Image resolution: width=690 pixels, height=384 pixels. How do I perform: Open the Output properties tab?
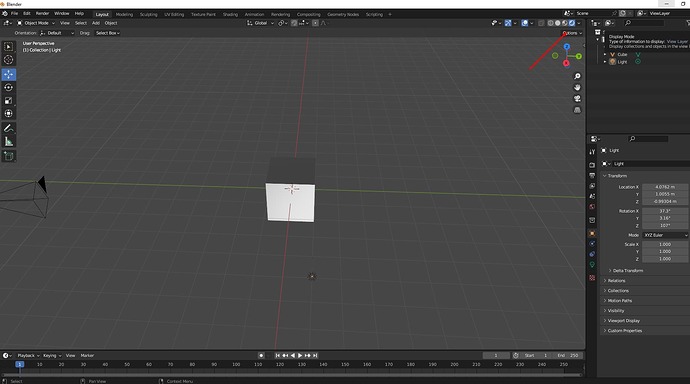pyautogui.click(x=592, y=176)
